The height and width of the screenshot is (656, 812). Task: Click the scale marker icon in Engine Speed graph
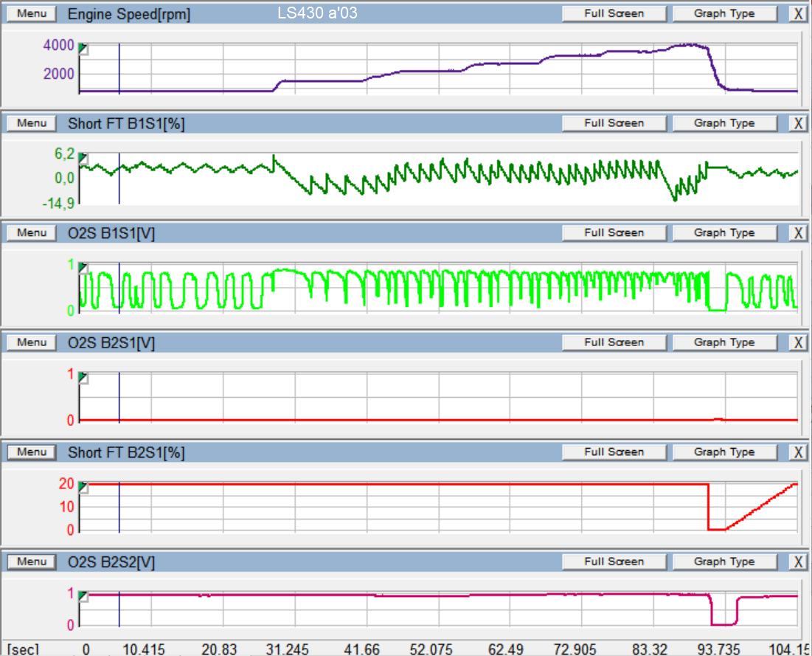pyautogui.click(x=83, y=49)
